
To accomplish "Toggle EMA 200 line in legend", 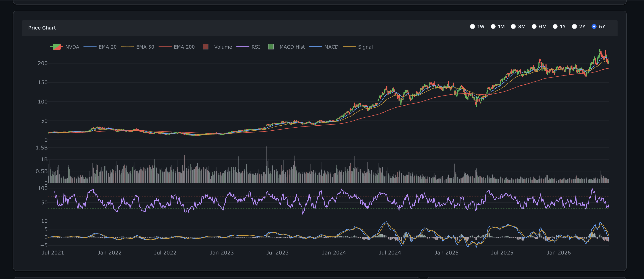I will (x=177, y=47).
